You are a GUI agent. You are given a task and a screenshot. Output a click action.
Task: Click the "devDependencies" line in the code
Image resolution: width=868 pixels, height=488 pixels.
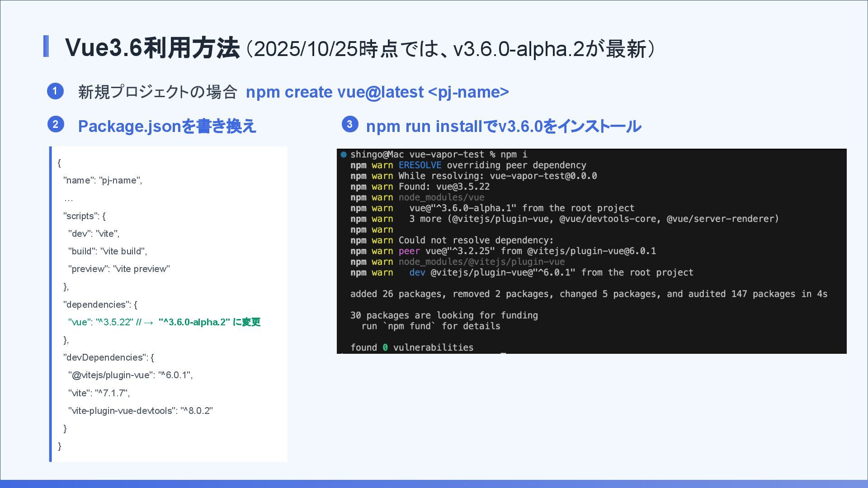pyautogui.click(x=108, y=357)
